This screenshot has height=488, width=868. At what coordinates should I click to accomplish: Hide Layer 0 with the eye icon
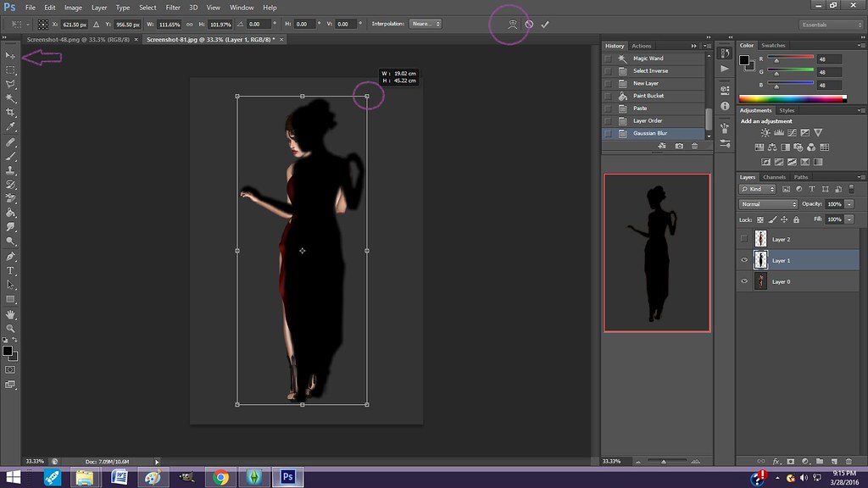[x=744, y=281]
